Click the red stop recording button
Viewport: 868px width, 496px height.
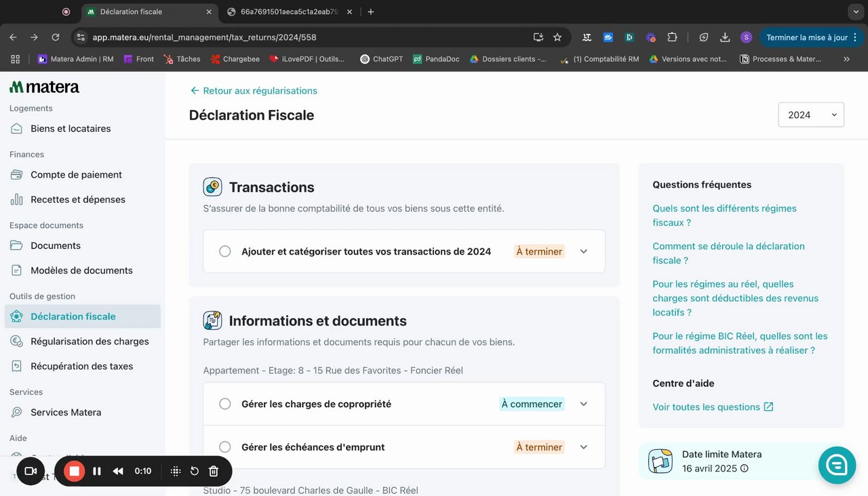coord(75,471)
